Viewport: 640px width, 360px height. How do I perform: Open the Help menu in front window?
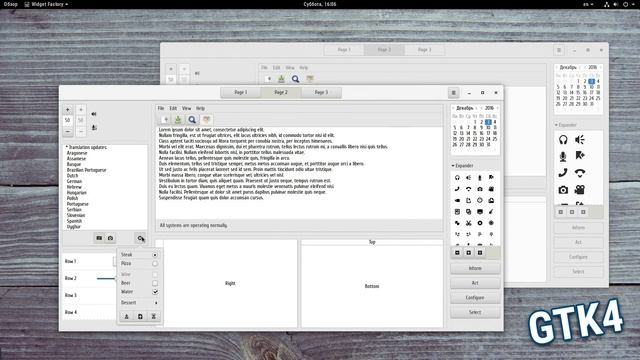200,108
